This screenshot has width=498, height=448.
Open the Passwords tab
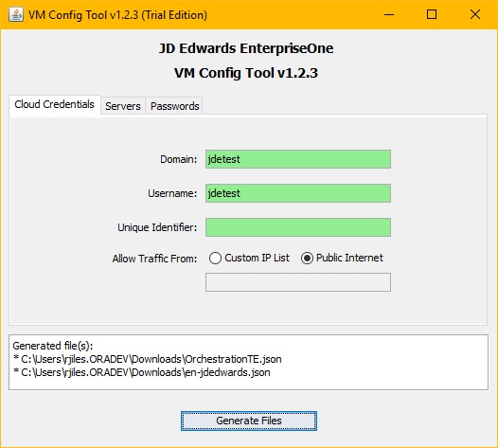tap(174, 106)
